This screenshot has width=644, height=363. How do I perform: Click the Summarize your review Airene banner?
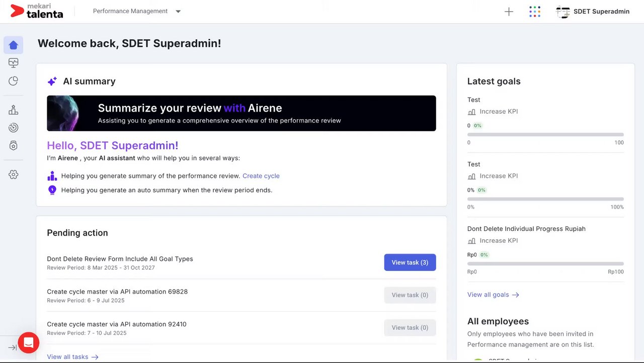coord(242,113)
